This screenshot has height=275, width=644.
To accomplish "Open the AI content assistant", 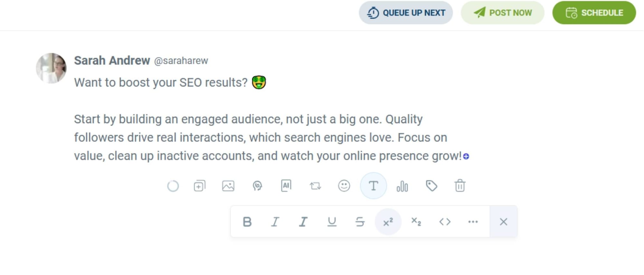I will [286, 186].
